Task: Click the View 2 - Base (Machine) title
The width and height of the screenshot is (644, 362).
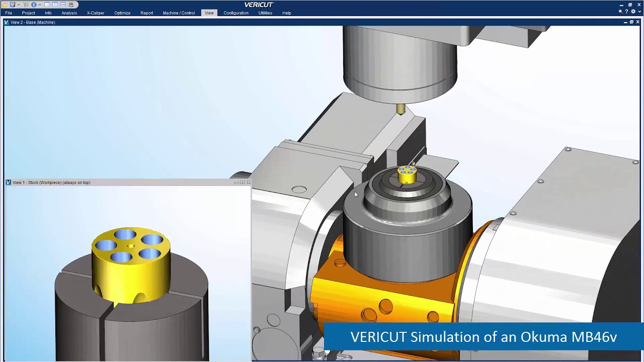Action: 33,22
